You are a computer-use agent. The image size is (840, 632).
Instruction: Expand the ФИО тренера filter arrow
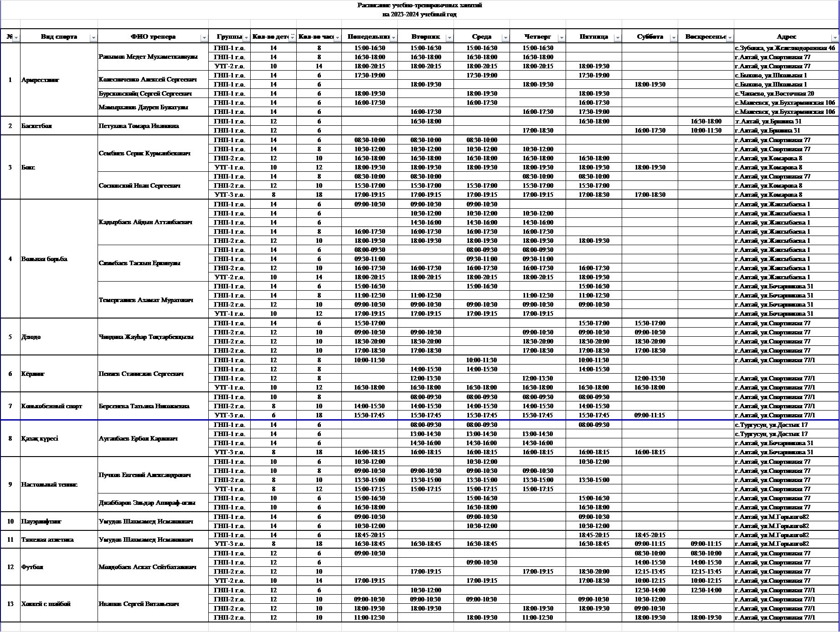point(204,38)
